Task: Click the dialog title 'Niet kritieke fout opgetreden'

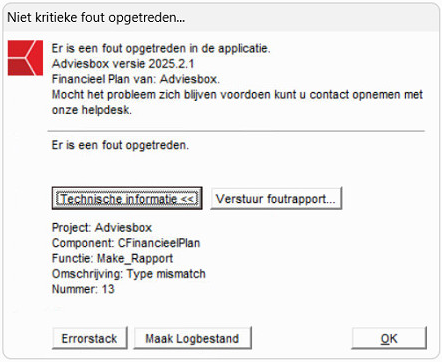Action: (96, 17)
